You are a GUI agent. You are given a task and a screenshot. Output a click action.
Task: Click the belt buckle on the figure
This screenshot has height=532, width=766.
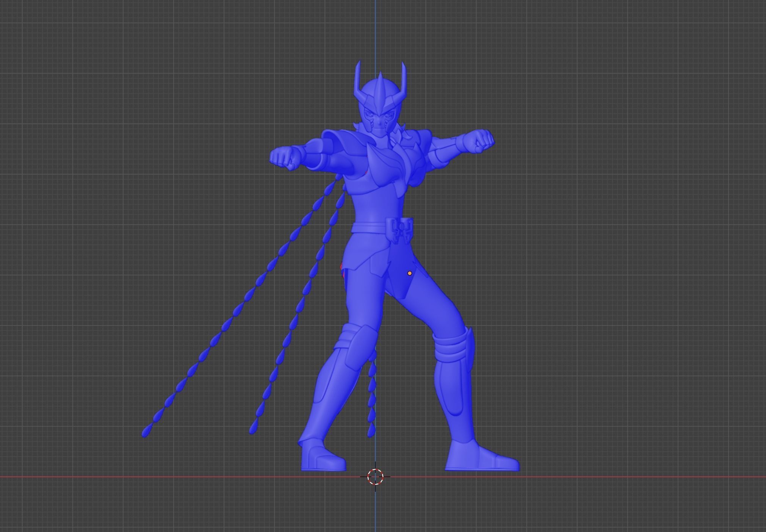click(x=400, y=230)
